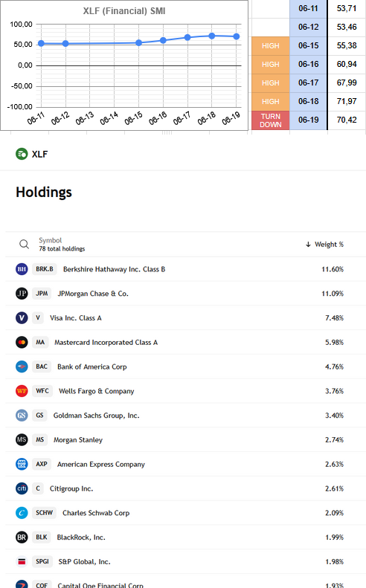Select the 06-15 date cell
The image size is (366, 588).
(x=308, y=46)
